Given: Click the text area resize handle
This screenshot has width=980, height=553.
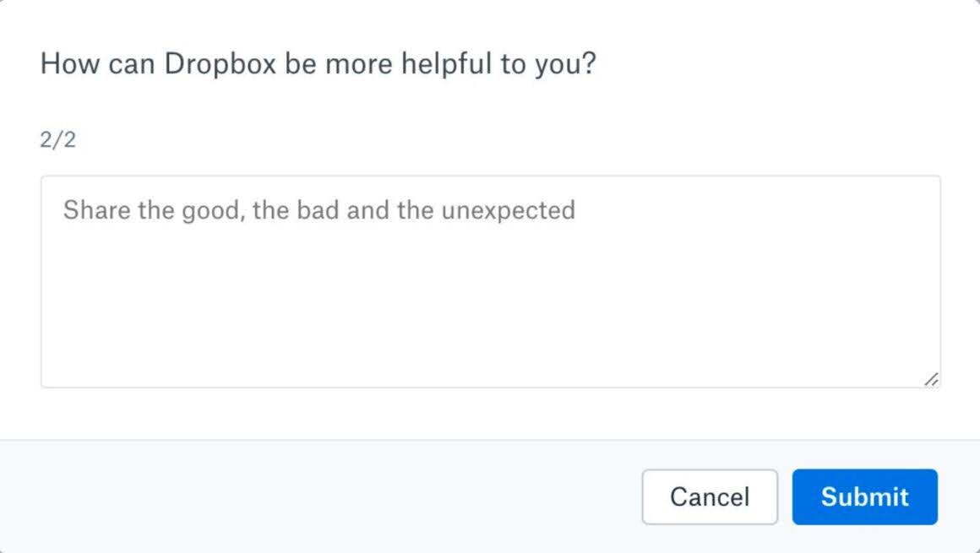Looking at the screenshot, I should 931,380.
